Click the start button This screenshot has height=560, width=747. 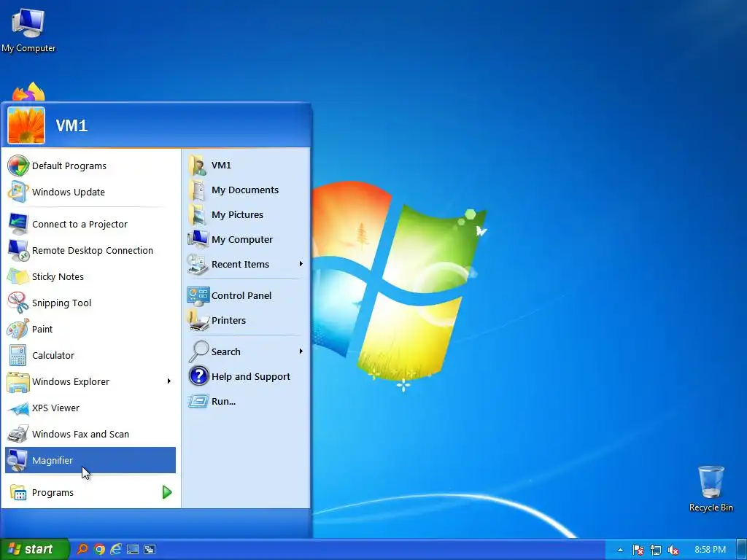(x=34, y=549)
